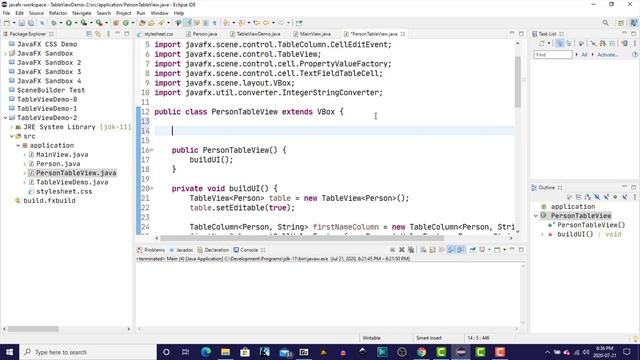Open the Search magnifier icon at top right
Screen dimensions: 640x360
[x=605, y=23]
